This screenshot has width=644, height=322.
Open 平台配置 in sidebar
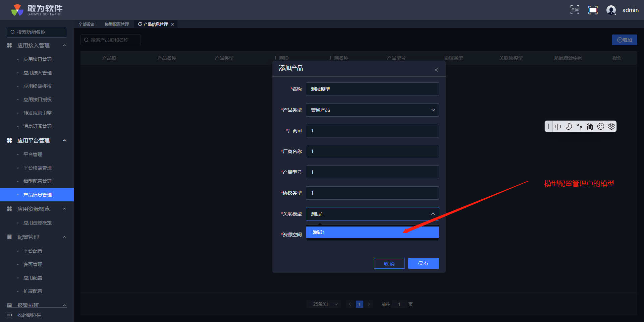(33, 251)
